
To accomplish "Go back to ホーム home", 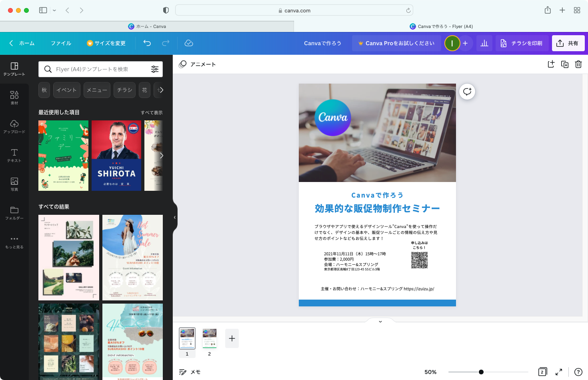I will pyautogui.click(x=22, y=43).
